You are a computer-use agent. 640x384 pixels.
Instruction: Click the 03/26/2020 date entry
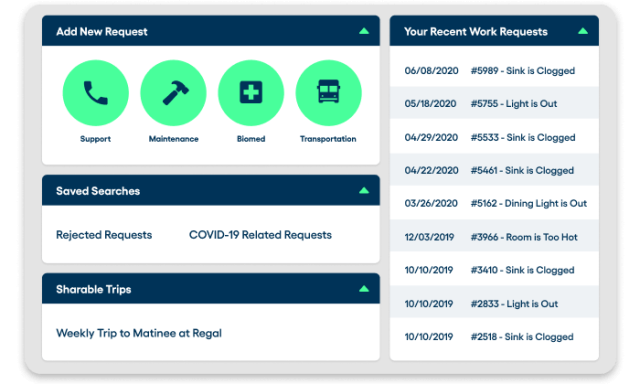click(x=431, y=204)
